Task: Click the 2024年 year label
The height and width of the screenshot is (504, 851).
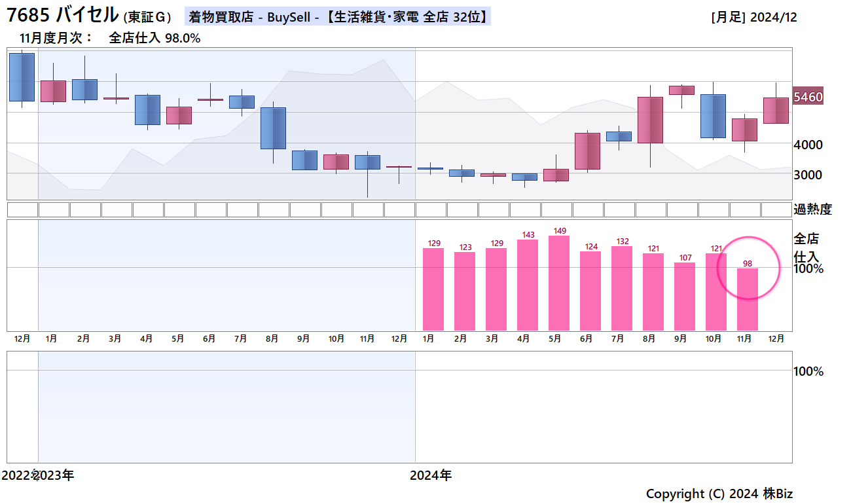Action: coord(431,475)
